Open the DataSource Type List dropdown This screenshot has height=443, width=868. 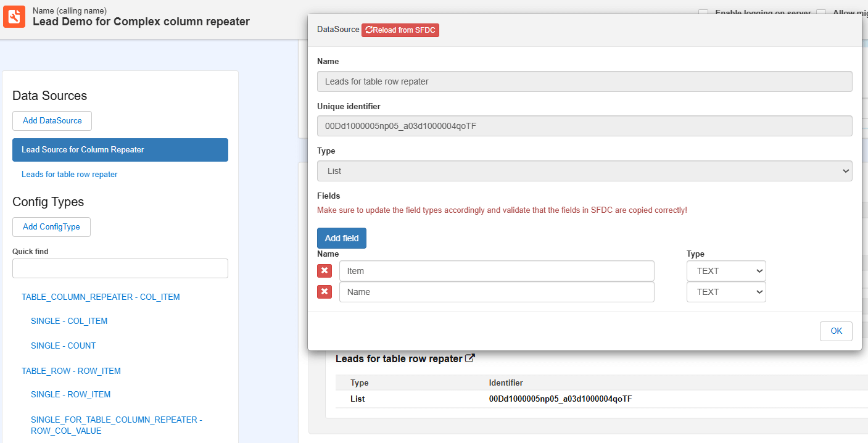pyautogui.click(x=585, y=171)
